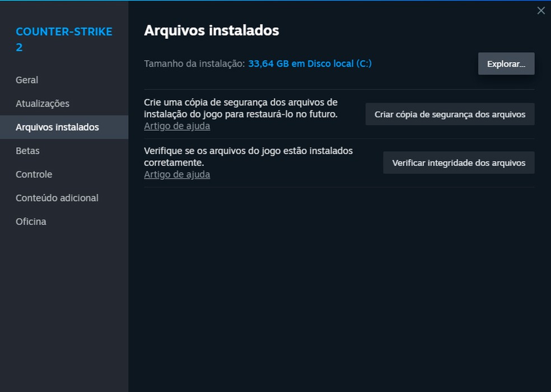
Task: Close the Counter-Strike 2 properties window
Action: 540,11
